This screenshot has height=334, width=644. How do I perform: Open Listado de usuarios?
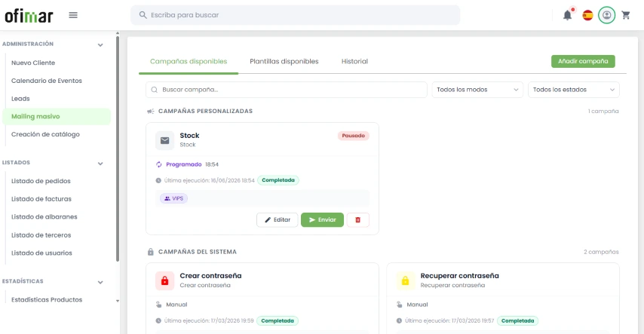click(x=41, y=253)
